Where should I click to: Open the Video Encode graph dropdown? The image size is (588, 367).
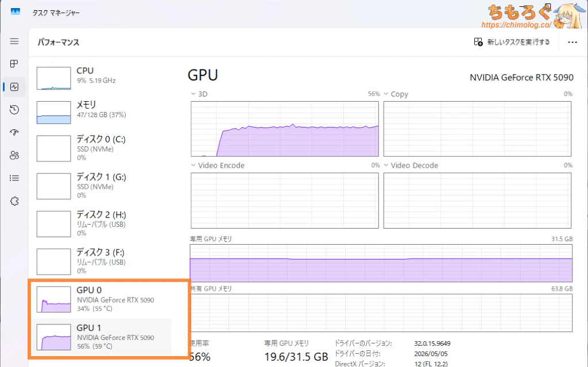click(193, 165)
